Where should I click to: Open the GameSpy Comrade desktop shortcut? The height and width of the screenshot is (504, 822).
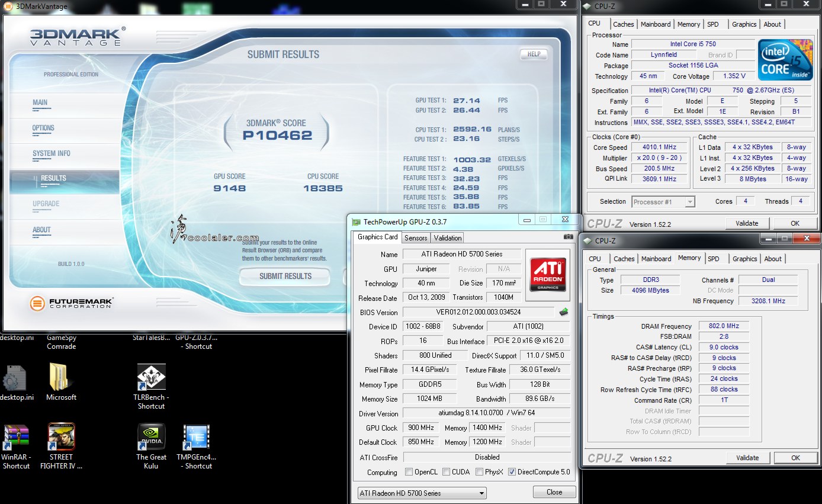coord(61,342)
